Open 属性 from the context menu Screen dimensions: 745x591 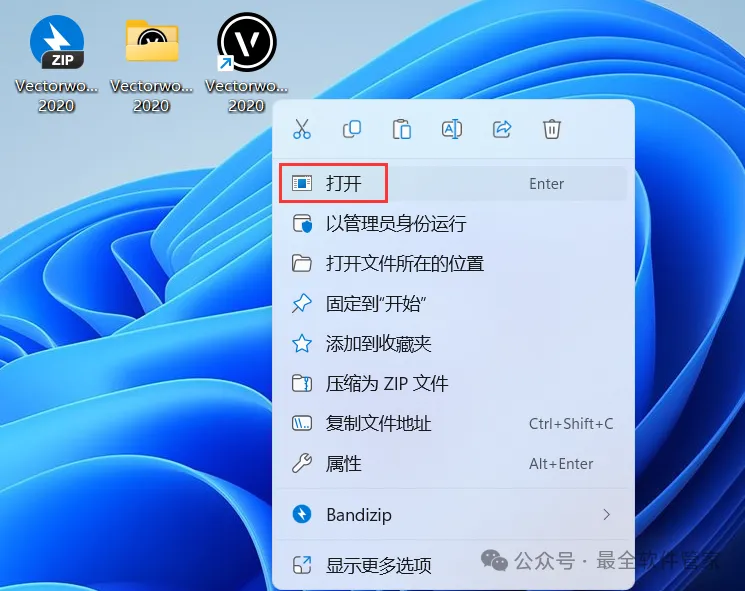(452, 463)
